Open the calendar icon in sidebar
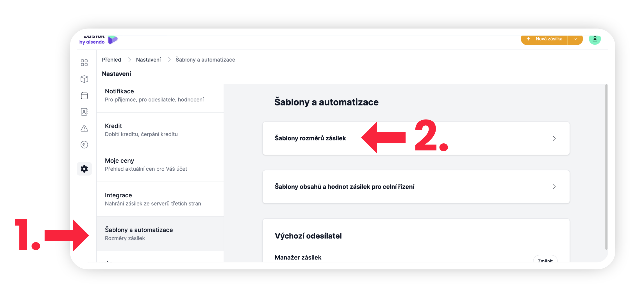 coord(84,96)
